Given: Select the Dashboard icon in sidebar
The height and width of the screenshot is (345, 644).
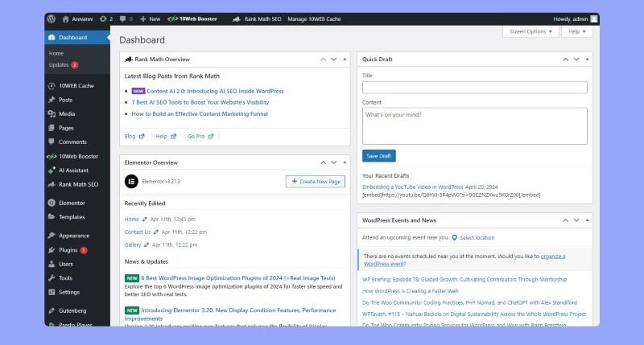Looking at the screenshot, I should pyautogui.click(x=52, y=37).
